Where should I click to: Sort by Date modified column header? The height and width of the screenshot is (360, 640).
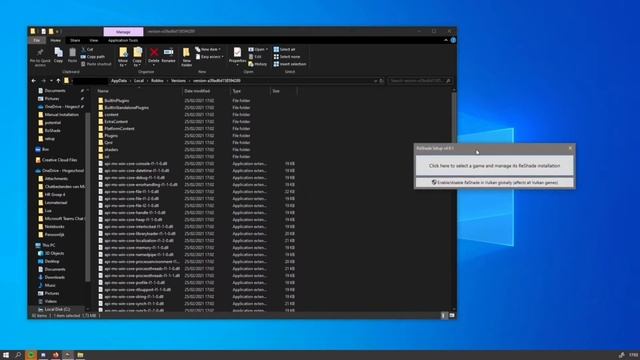tap(206, 91)
